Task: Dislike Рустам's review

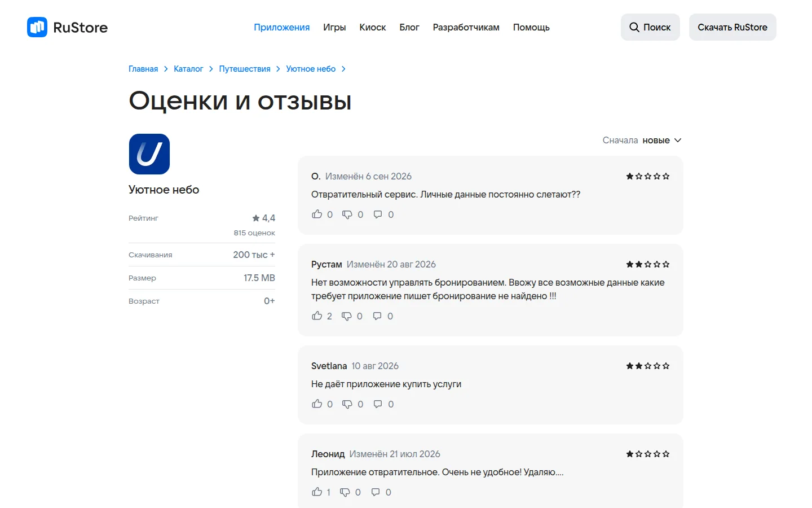Action: [352, 316]
